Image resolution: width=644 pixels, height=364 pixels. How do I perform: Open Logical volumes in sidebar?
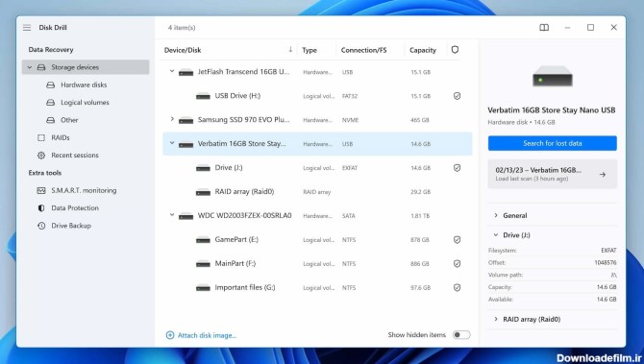pyautogui.click(x=85, y=103)
